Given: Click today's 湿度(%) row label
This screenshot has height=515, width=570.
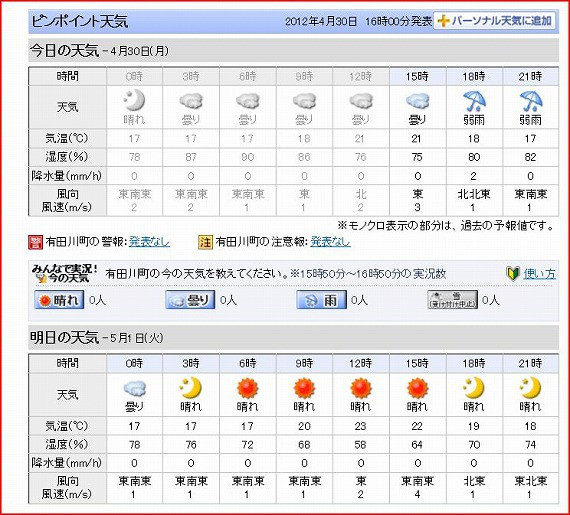Looking at the screenshot, I should pyautogui.click(x=67, y=157).
